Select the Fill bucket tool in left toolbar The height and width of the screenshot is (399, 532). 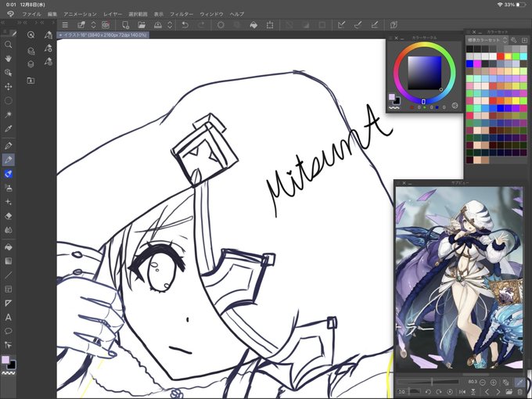(8, 247)
